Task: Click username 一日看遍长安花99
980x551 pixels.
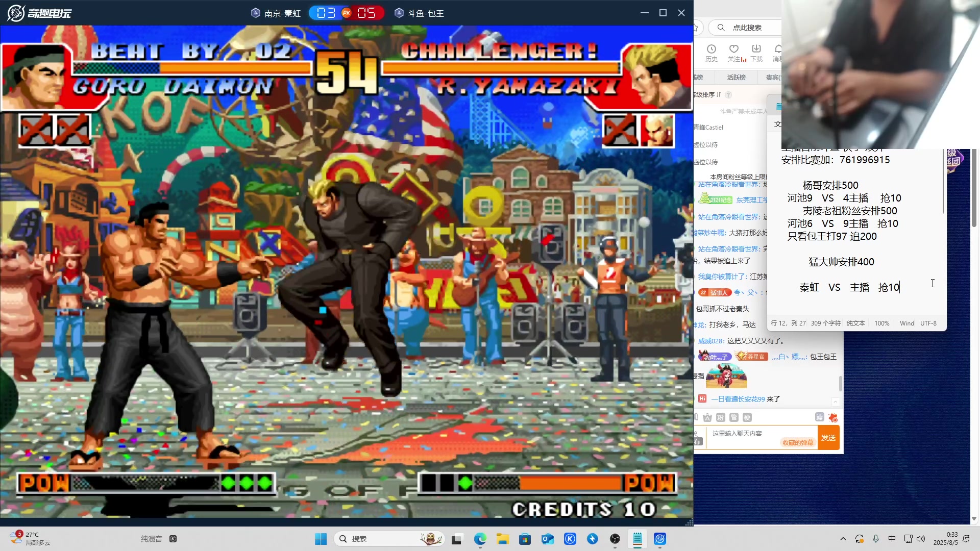Action: point(738,399)
